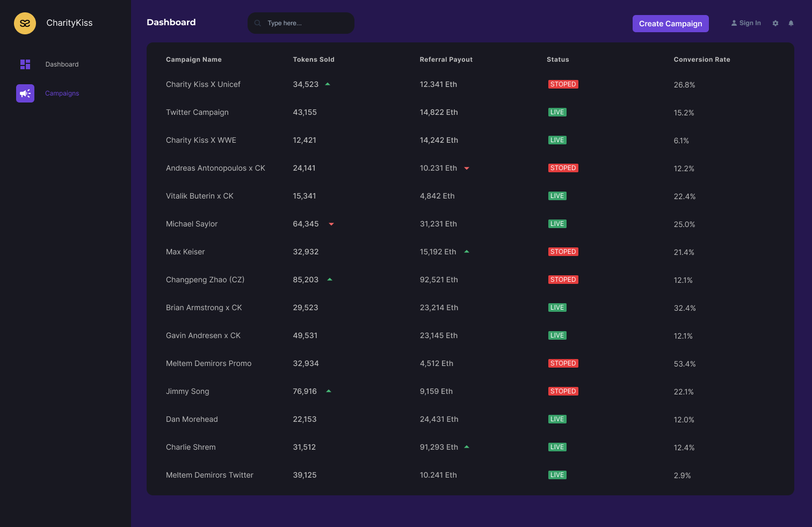Select Meltem Demirors Twitter campaign name
Screen dimensions: 812x527
(x=209, y=475)
